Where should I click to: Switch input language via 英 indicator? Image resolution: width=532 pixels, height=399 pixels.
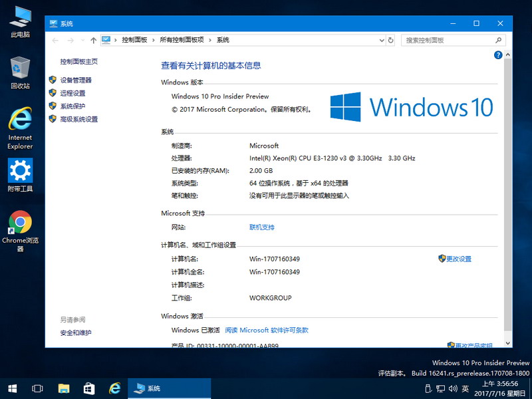465,388
